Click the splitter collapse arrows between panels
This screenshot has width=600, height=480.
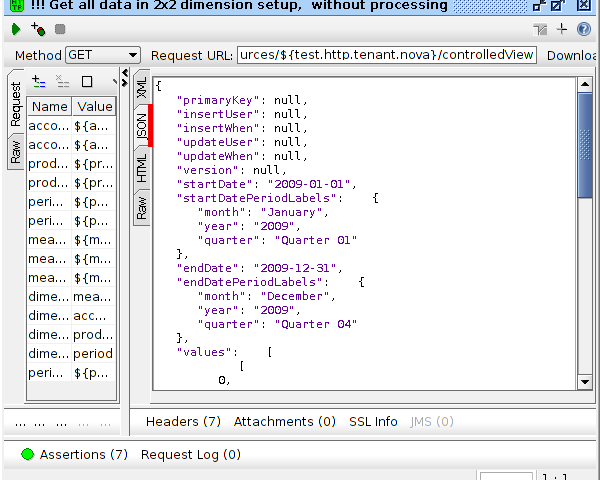(x=125, y=78)
